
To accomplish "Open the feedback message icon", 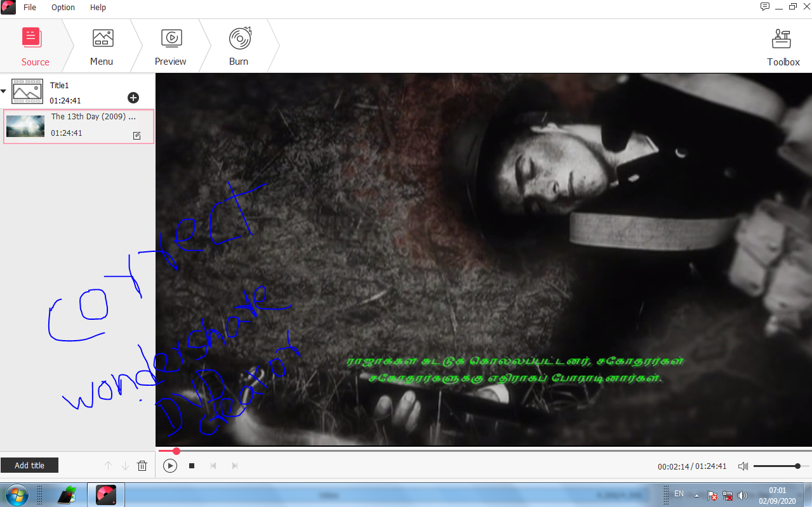I will pyautogui.click(x=765, y=6).
